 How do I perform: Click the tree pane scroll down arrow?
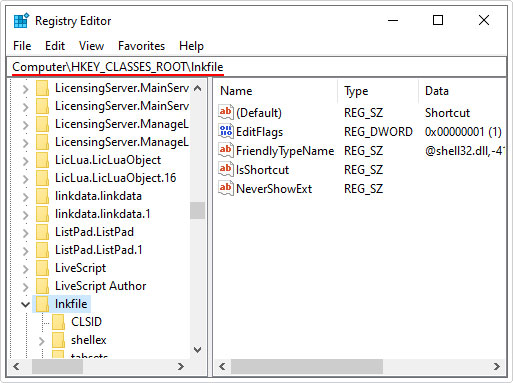tap(197, 350)
